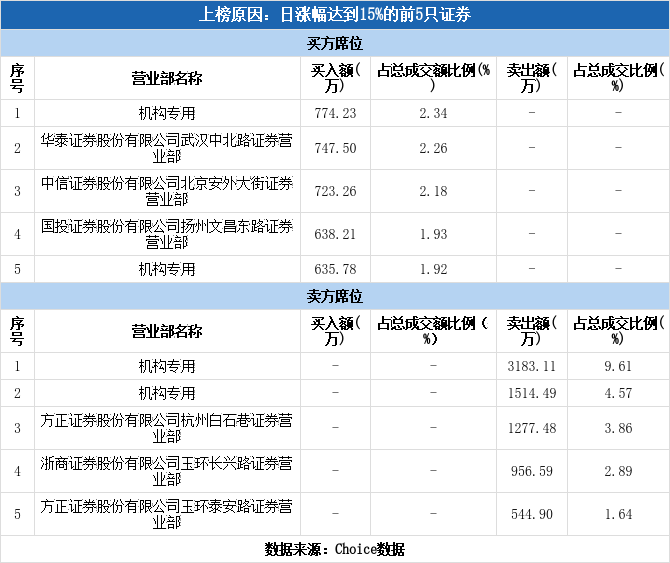The width and height of the screenshot is (670, 563).
Task: Select 中信证券股份有限公司北京安外大街证券营业部 name
Action: [x=167, y=191]
